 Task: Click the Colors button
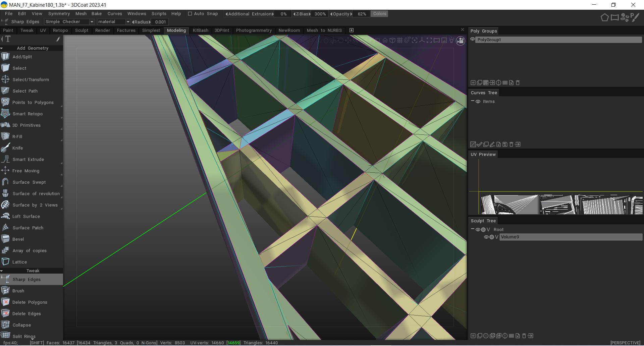[380, 14]
